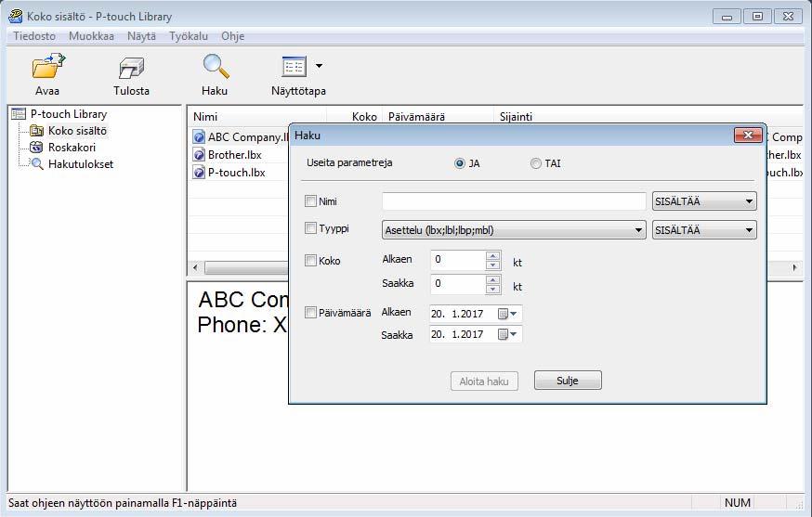
Task: Close the Haku dialog with red X
Action: (748, 136)
